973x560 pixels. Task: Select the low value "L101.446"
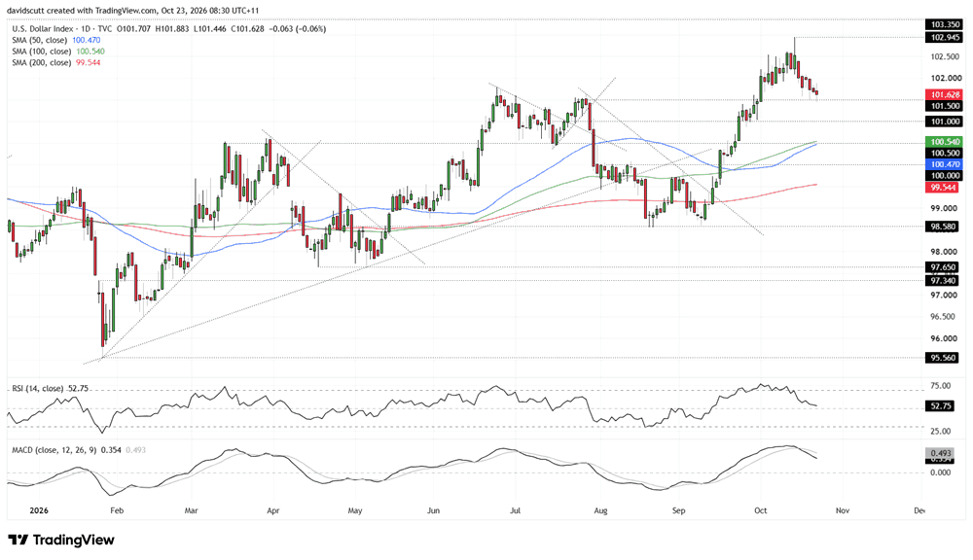(210, 28)
